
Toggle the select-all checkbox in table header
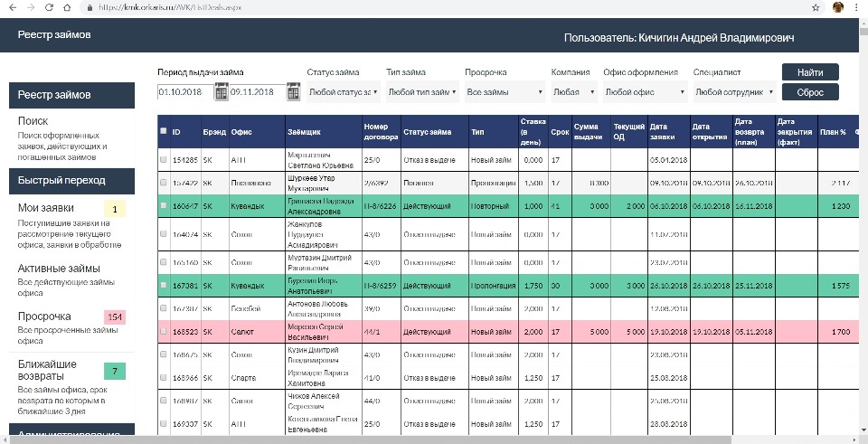pos(163,131)
